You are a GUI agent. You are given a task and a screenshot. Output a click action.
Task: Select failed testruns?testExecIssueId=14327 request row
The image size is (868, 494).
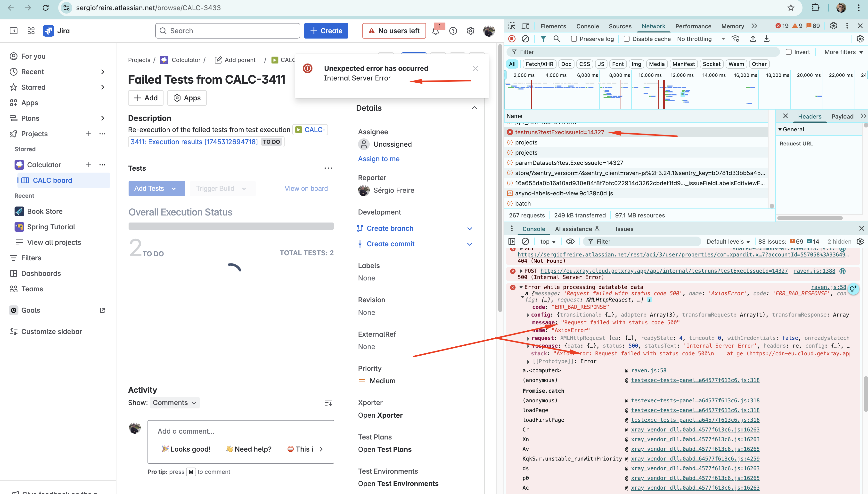(x=636, y=132)
